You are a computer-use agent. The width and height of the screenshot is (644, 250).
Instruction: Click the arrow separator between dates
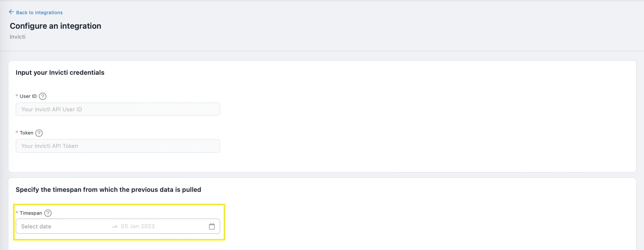(x=114, y=227)
